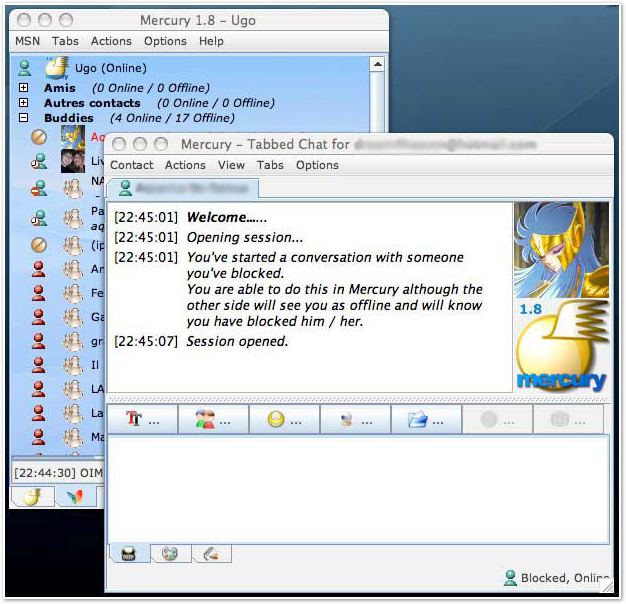Click offline status icon beside 'Ga' contact
Viewport: 626px width, 604px height.
click(38, 317)
